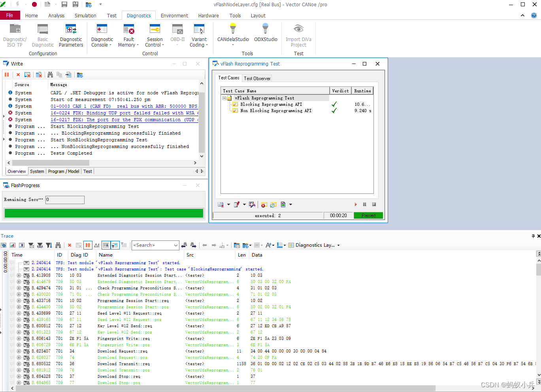Launch ODXStudio tool
Screen dimensions: 541x392
click(x=266, y=33)
